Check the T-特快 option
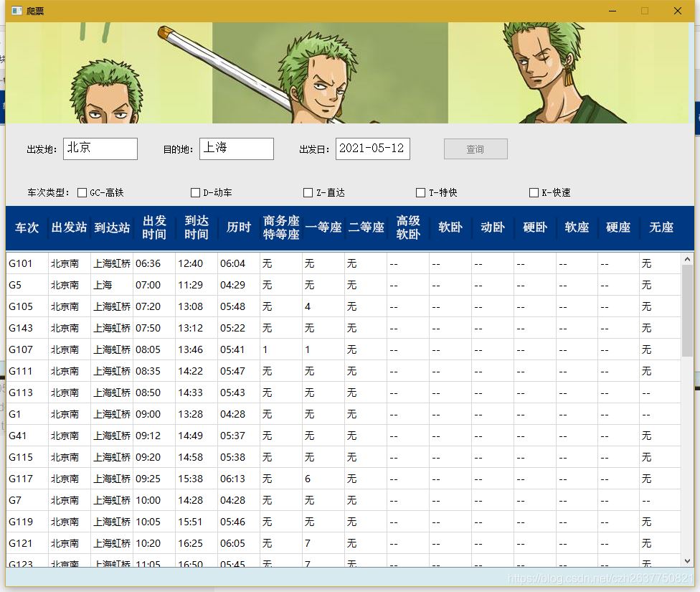Viewport: 700px width, 592px height. click(420, 192)
